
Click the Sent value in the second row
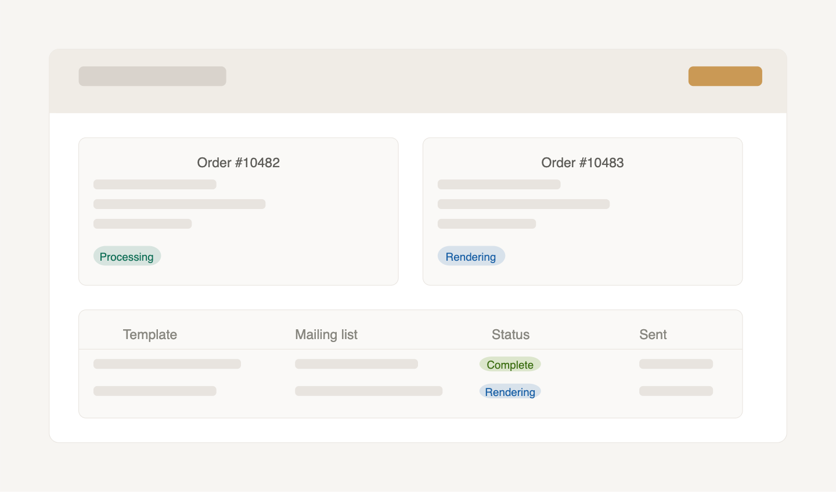pyautogui.click(x=676, y=391)
